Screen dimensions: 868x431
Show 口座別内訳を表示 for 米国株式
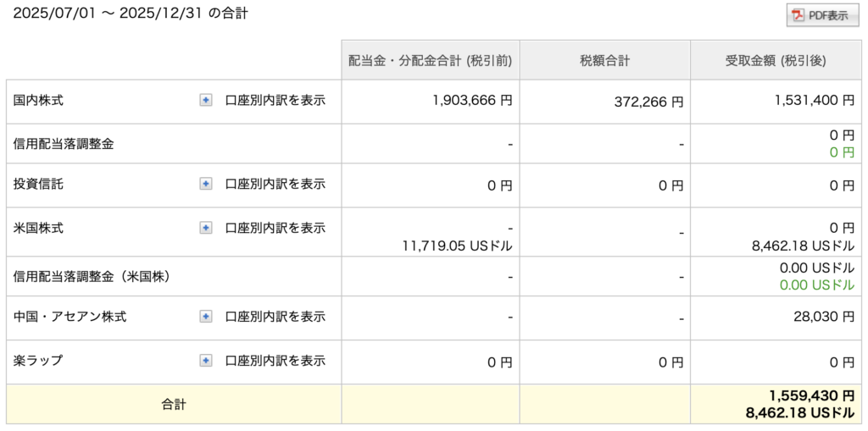pyautogui.click(x=275, y=228)
